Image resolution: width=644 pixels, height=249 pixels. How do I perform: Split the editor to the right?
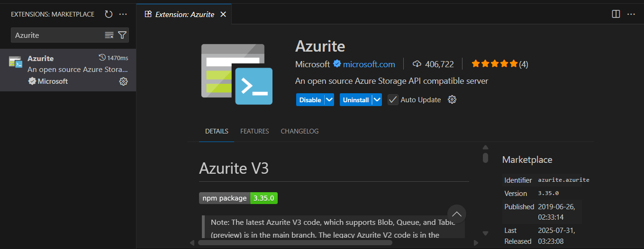(616, 14)
